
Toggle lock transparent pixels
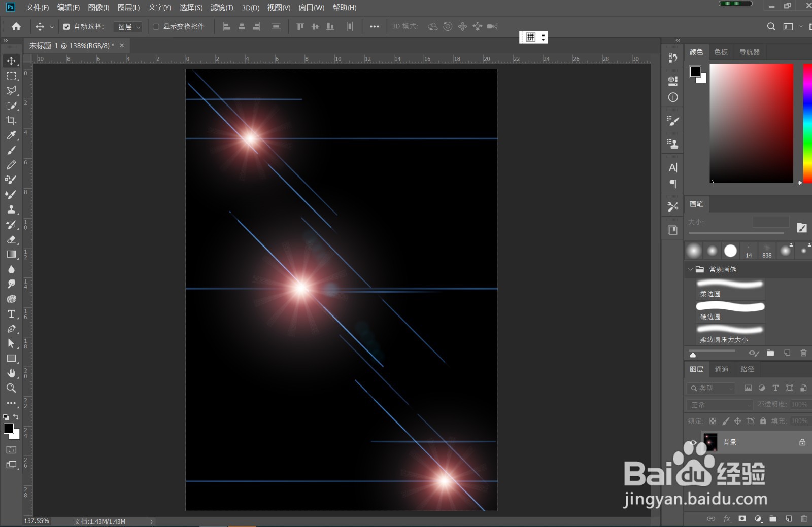pyautogui.click(x=713, y=421)
